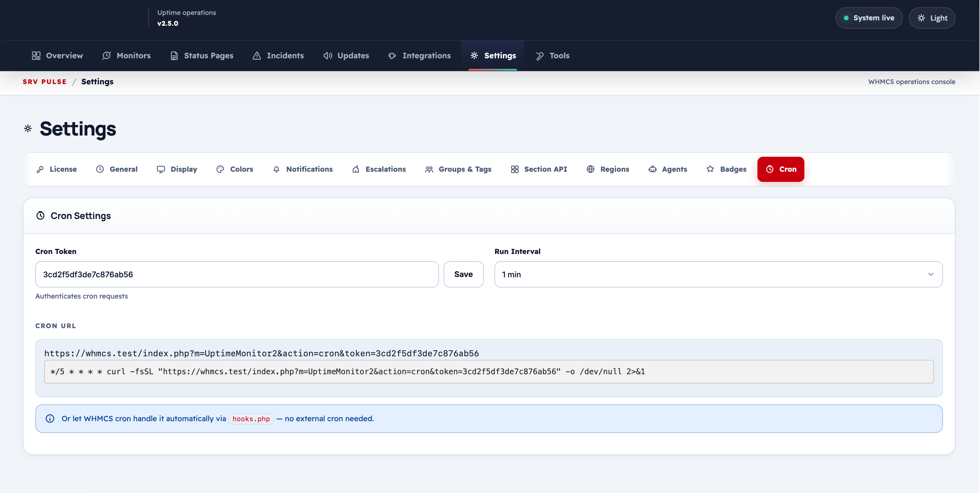Screen dimensions: 980x493
Task: Click the cron URL text line
Action: [261, 353]
